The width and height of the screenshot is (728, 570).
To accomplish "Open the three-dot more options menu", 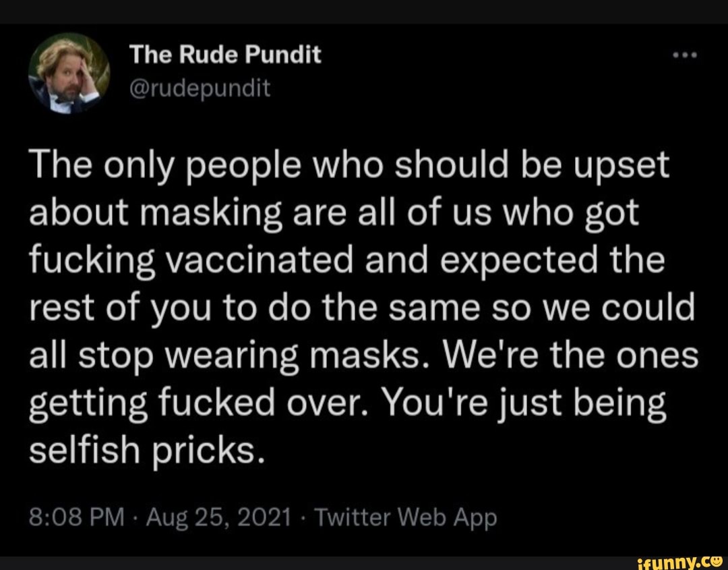I will coord(688,57).
